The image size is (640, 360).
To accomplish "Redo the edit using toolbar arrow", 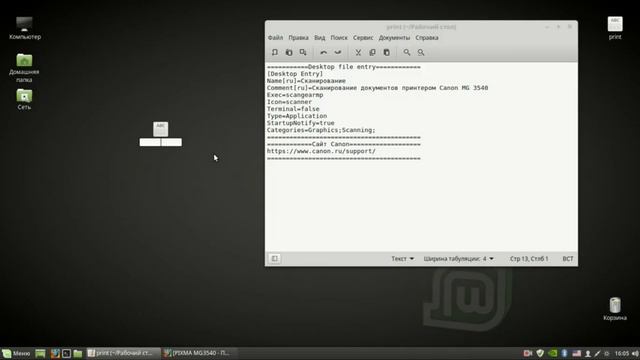I will coord(338,52).
